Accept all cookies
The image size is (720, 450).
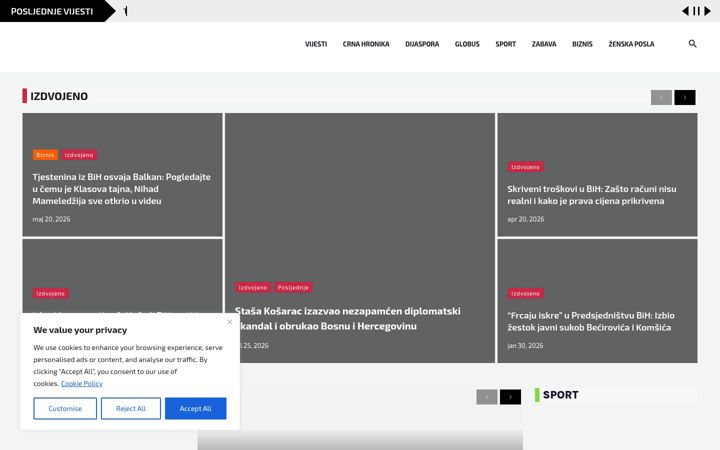196,408
